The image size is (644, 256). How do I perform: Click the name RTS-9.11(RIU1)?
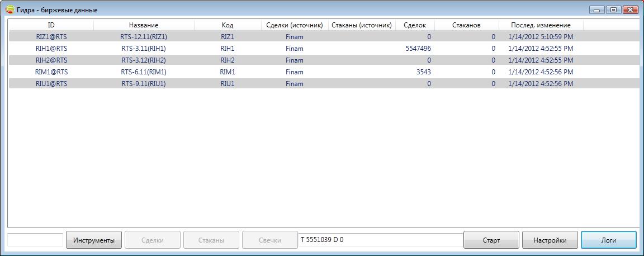144,84
